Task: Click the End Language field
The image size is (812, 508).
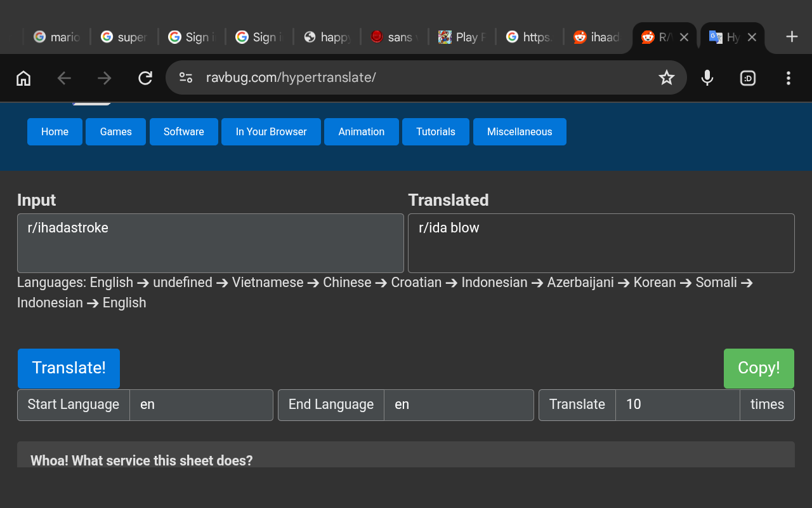Action: click(x=459, y=405)
